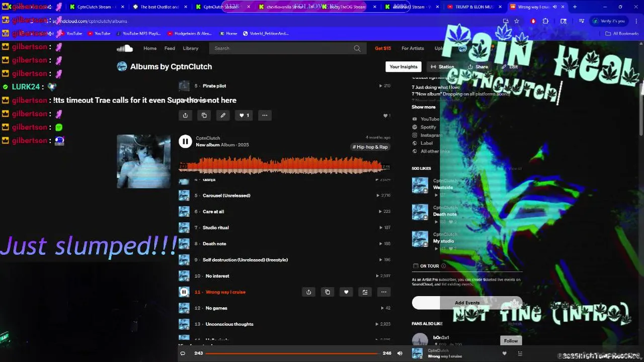Pause the New album playback

coord(185,142)
